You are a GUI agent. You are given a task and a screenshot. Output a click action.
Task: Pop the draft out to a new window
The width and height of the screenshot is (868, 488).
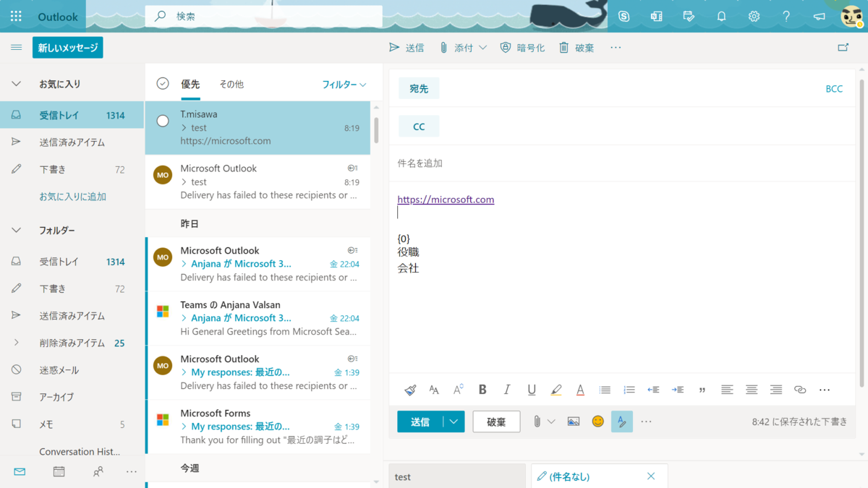pos(843,48)
